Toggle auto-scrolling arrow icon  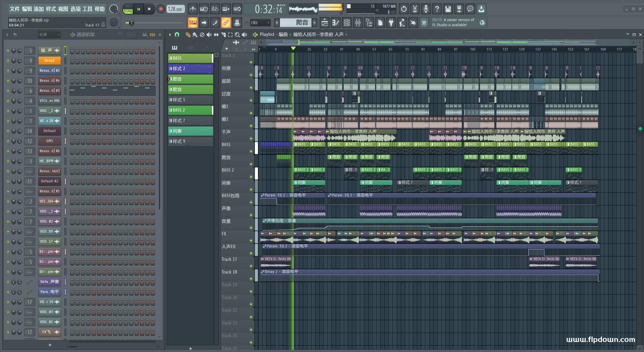[204, 22]
